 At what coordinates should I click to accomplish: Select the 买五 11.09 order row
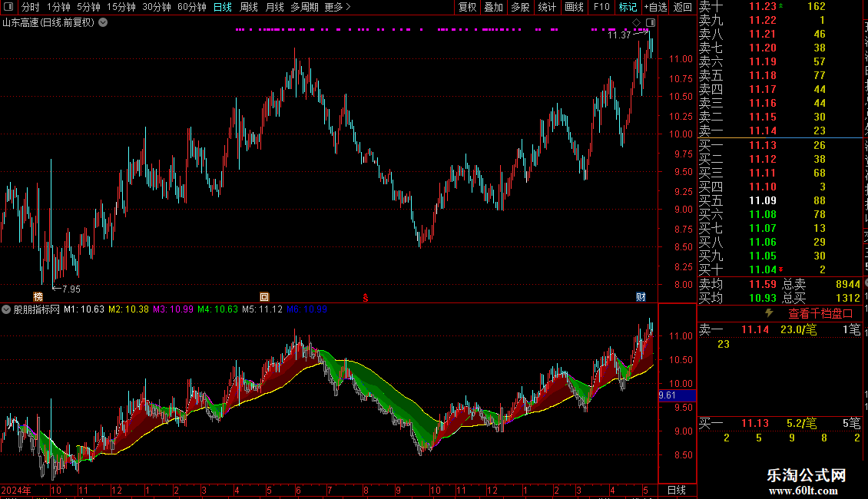tap(780, 201)
